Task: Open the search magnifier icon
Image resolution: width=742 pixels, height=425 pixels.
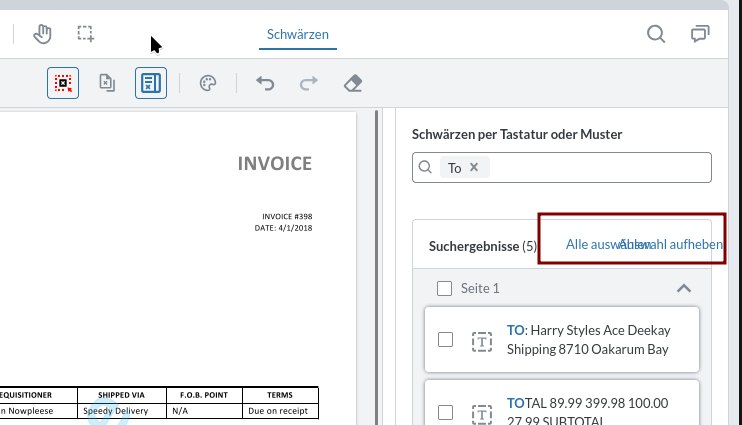Action: coord(656,35)
